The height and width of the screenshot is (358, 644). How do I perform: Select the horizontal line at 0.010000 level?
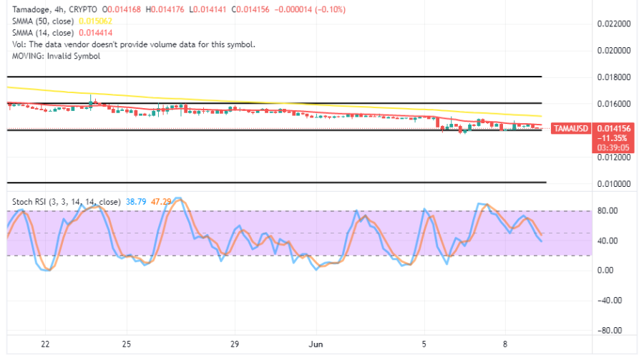[x=276, y=182]
